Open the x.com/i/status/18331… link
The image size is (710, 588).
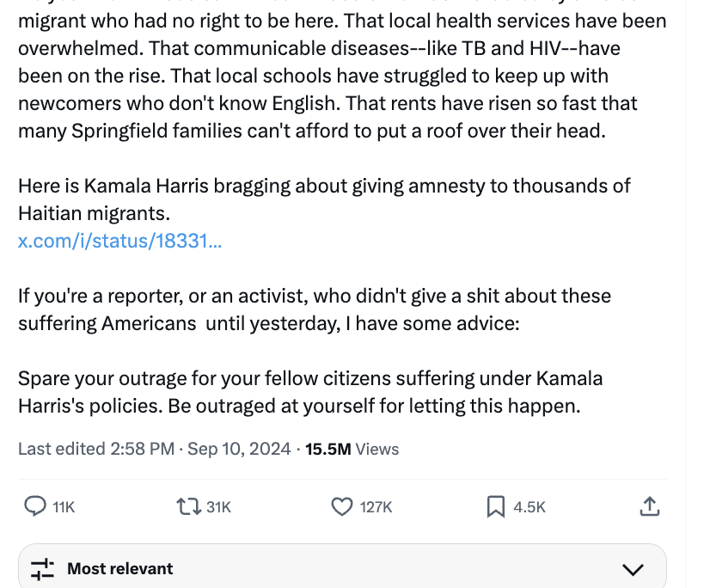click(120, 241)
